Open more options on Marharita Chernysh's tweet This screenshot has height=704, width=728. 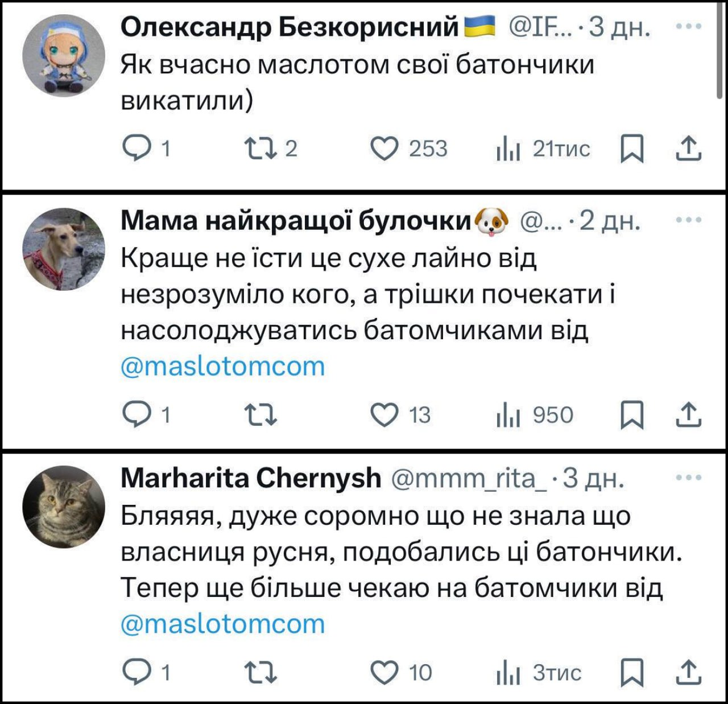(x=689, y=477)
